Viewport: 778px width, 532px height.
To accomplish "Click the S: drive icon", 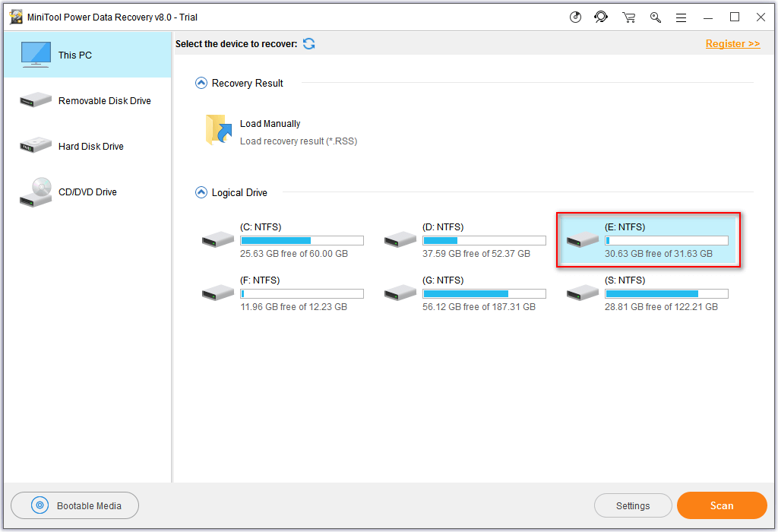I will [583, 293].
